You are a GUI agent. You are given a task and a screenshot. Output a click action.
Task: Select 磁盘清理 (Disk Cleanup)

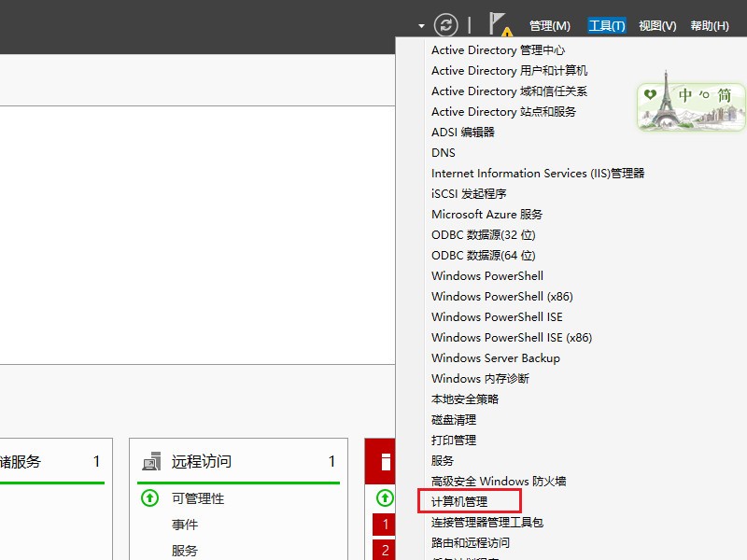click(453, 419)
